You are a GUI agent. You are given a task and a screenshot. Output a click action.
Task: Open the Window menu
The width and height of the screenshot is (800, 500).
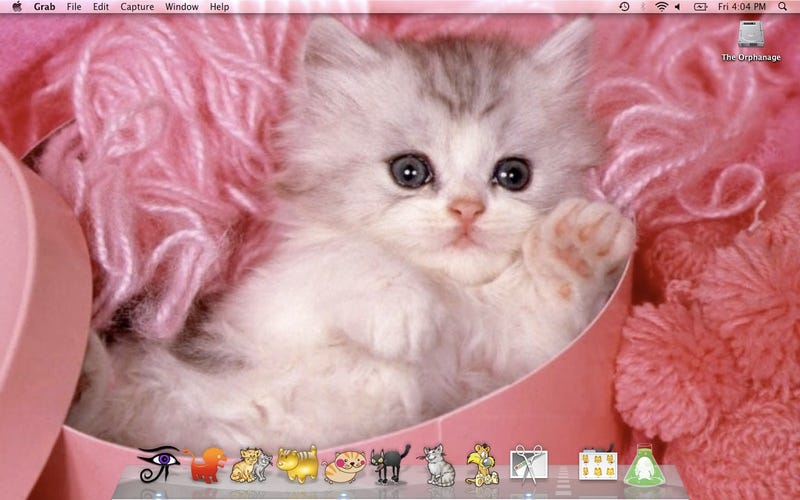(x=182, y=7)
